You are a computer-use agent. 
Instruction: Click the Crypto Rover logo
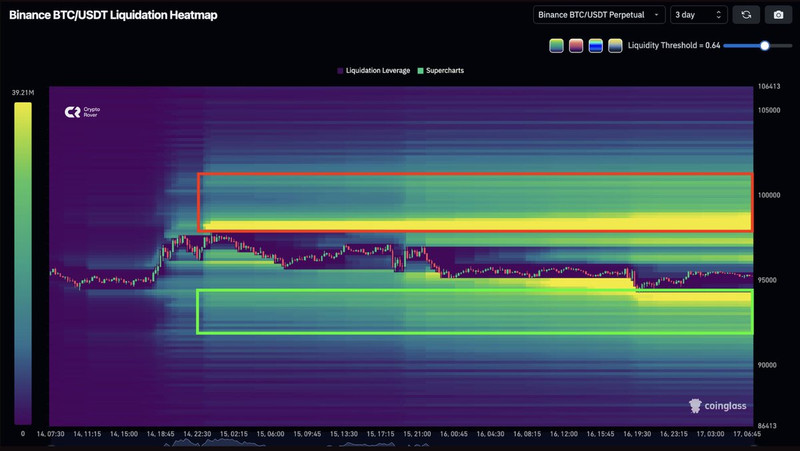point(84,113)
